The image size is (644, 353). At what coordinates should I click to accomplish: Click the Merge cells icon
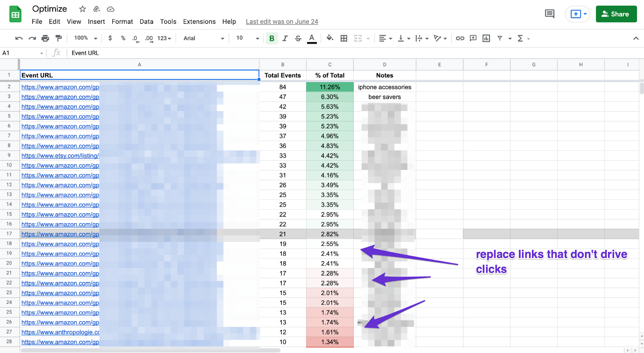(x=358, y=38)
